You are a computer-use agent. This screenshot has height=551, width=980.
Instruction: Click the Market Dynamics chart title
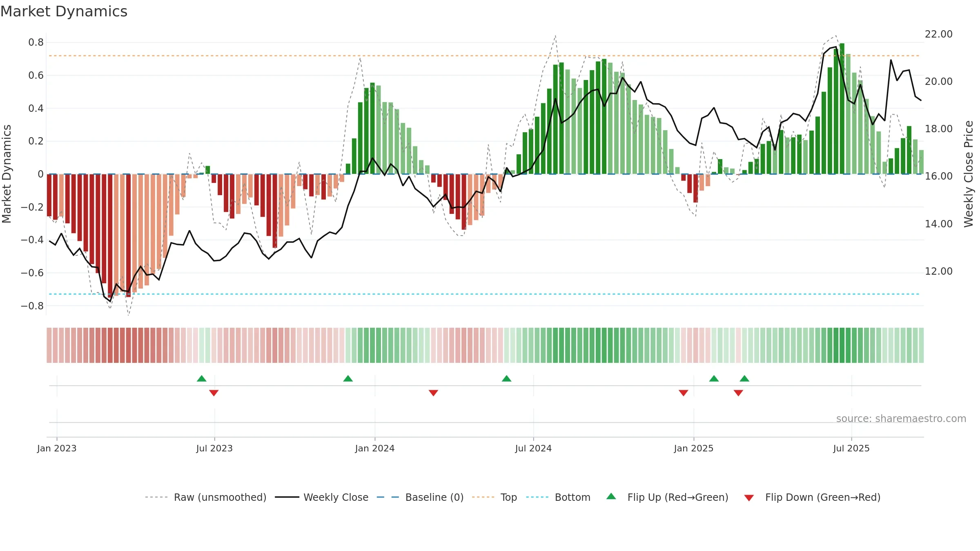pyautogui.click(x=64, y=11)
